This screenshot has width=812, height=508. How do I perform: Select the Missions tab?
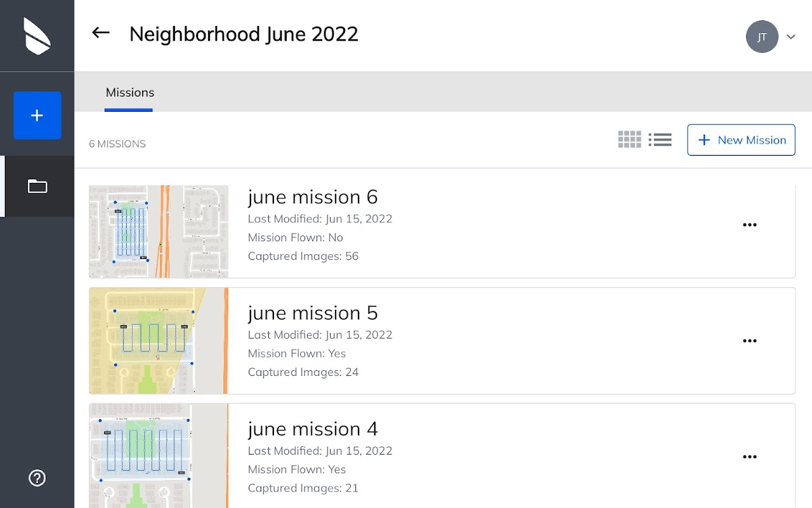[x=129, y=93]
